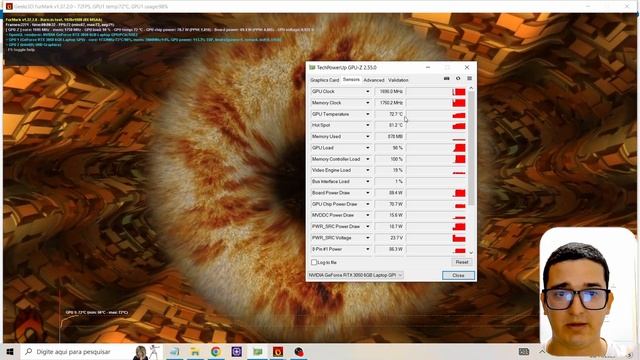The width and height of the screenshot is (640, 360).
Task: Click the GPU-Z screenshot camera icon
Action: (447, 78)
